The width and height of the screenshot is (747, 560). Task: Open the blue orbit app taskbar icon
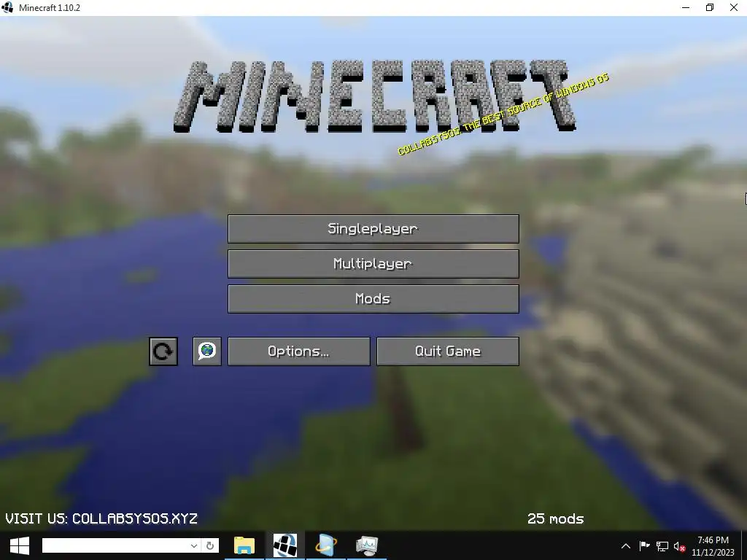pos(326,545)
